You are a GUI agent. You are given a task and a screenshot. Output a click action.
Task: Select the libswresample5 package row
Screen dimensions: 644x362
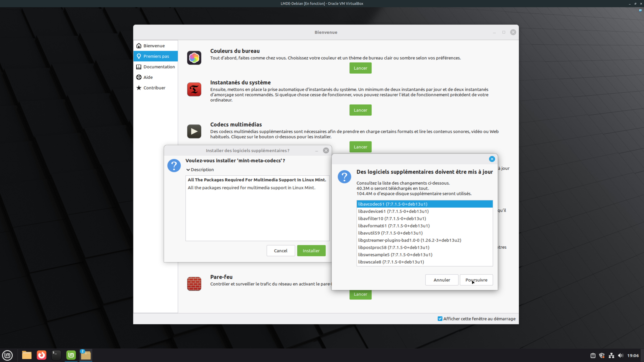pos(424,255)
